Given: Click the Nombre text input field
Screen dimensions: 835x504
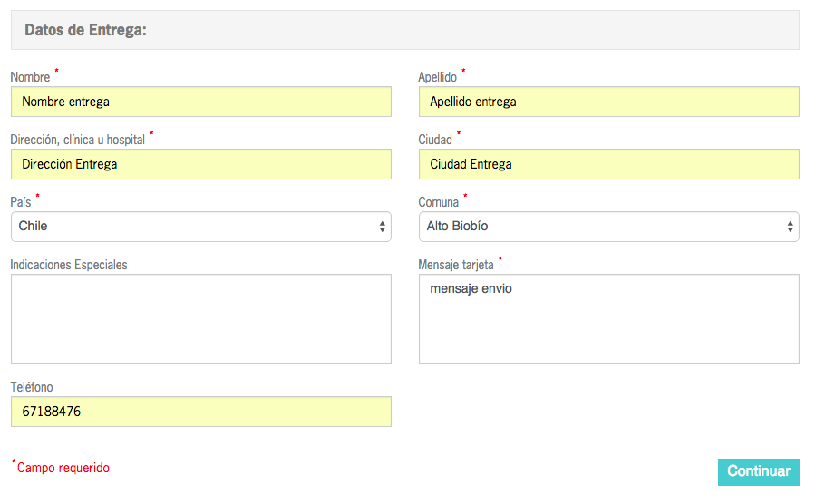Looking at the screenshot, I should (x=200, y=102).
